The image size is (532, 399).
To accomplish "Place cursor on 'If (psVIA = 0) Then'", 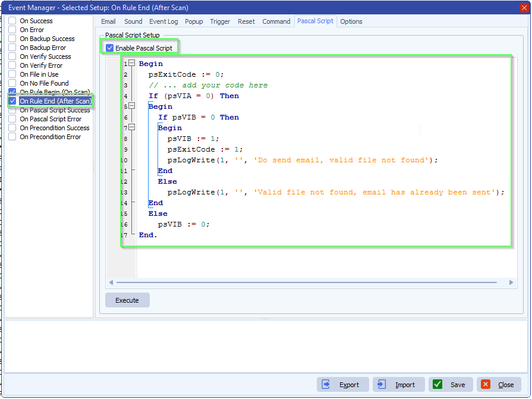I will (193, 96).
